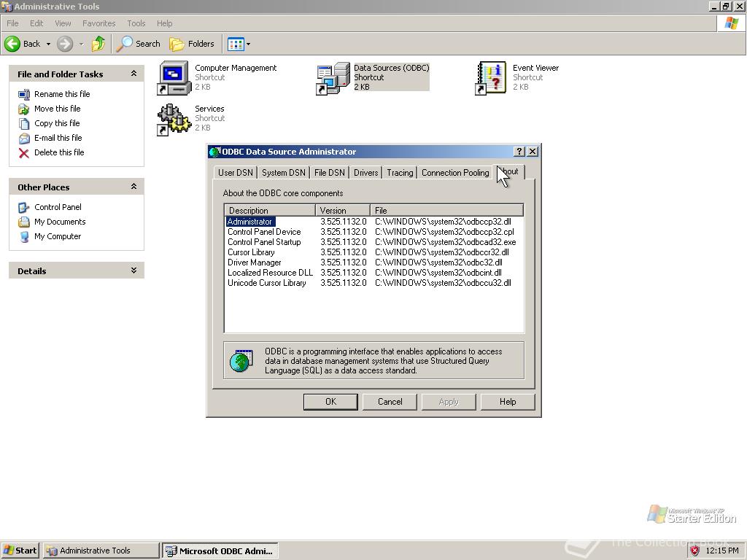Click Cancel in ODBC dialog
This screenshot has height=560, width=747.
390,402
